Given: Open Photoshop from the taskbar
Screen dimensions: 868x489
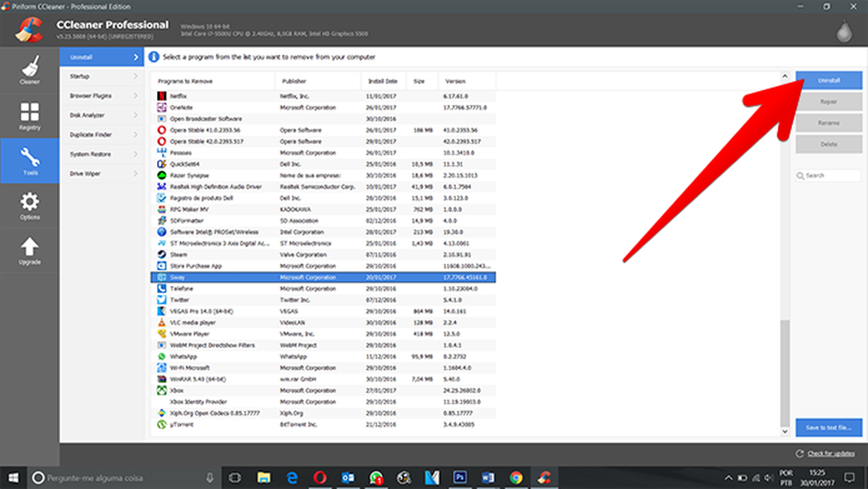Looking at the screenshot, I should tap(457, 478).
